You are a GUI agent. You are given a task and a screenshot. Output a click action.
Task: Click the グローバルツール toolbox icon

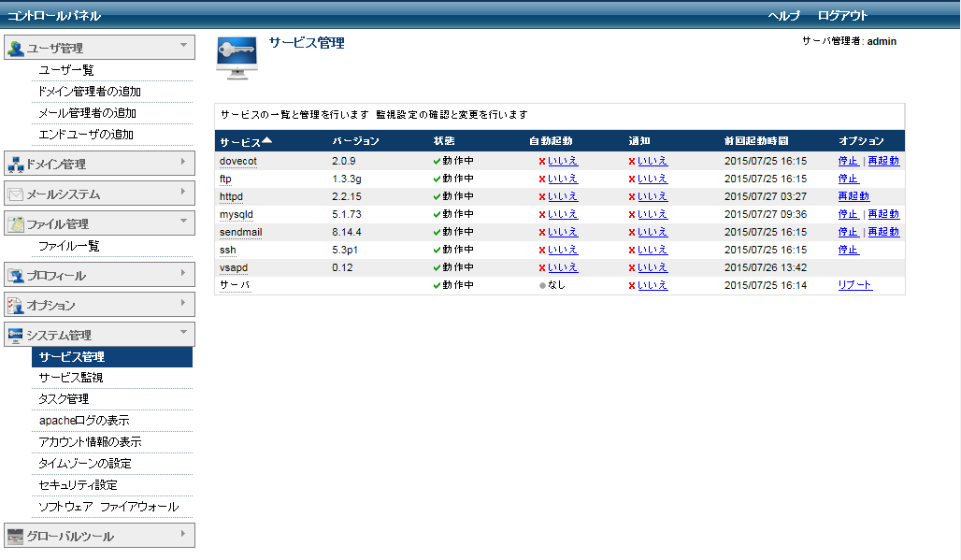coord(15,536)
